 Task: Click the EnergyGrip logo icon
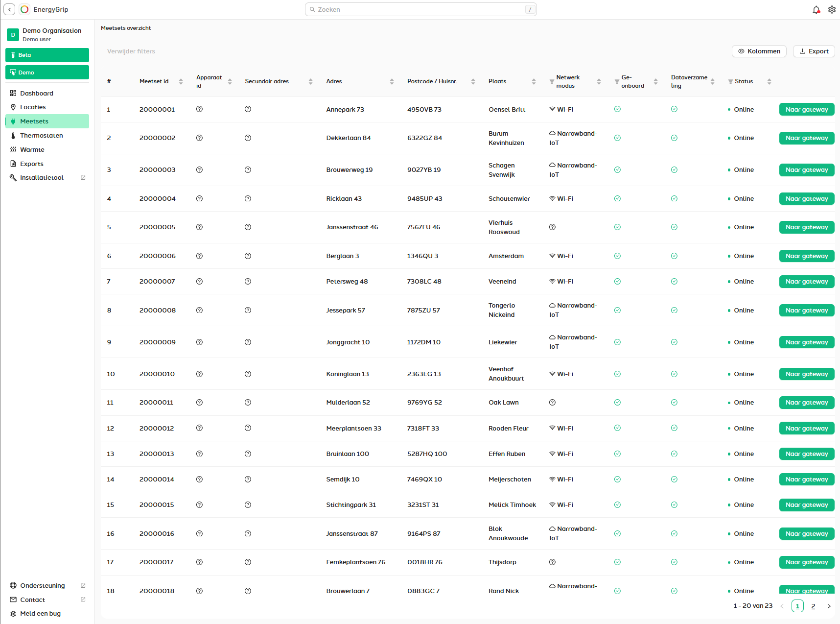24,9
